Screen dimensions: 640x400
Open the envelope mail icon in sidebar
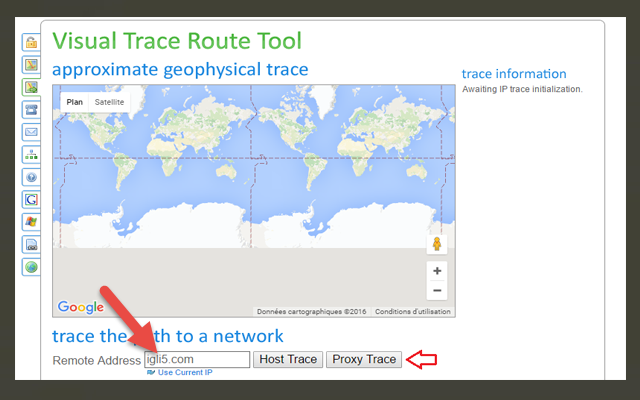(31, 132)
